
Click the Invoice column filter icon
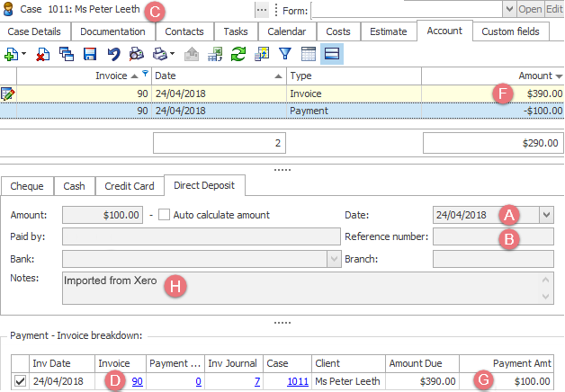145,74
